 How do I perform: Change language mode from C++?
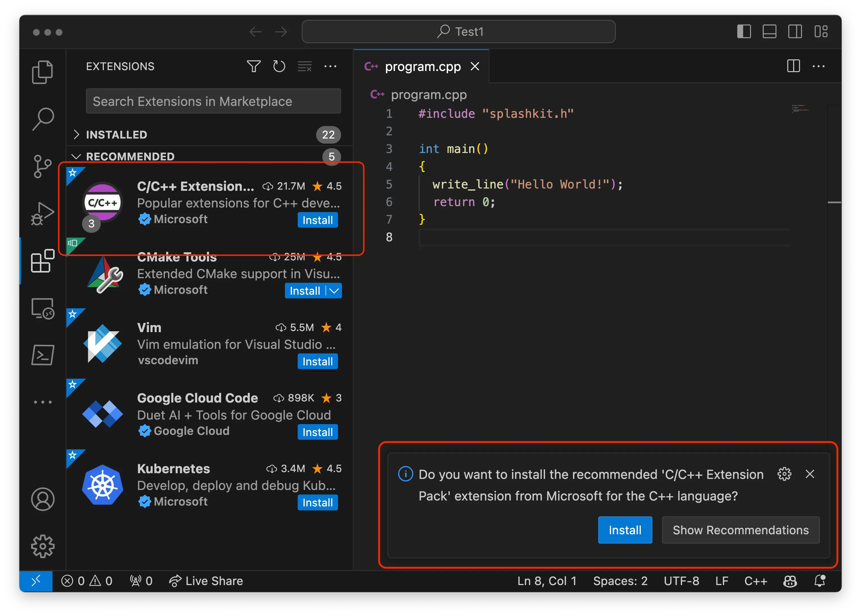(x=756, y=581)
